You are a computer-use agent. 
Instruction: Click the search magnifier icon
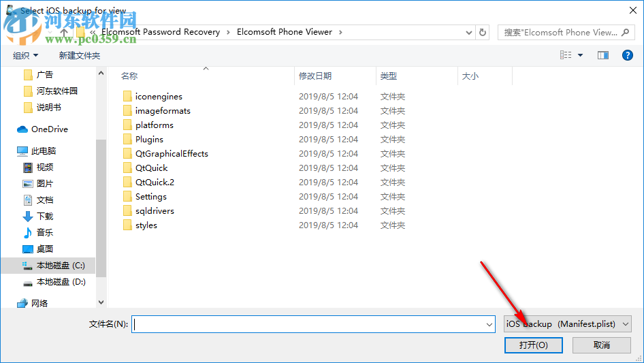[625, 32]
